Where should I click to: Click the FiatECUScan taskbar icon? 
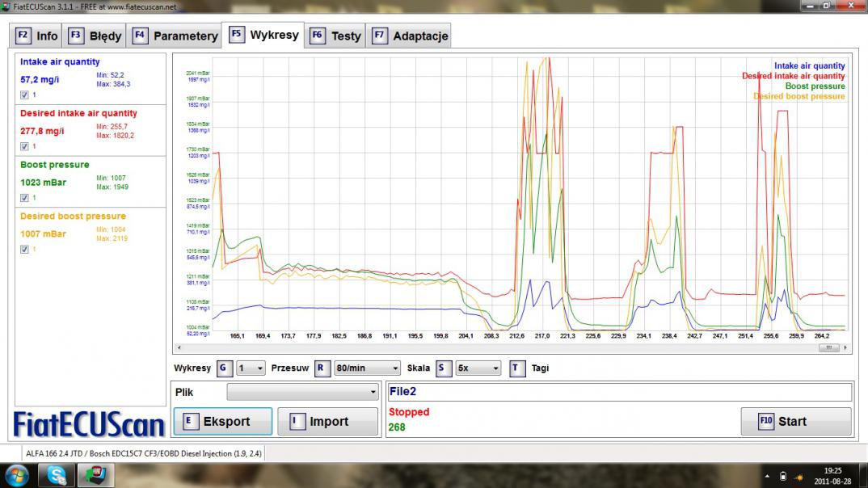pos(96,476)
